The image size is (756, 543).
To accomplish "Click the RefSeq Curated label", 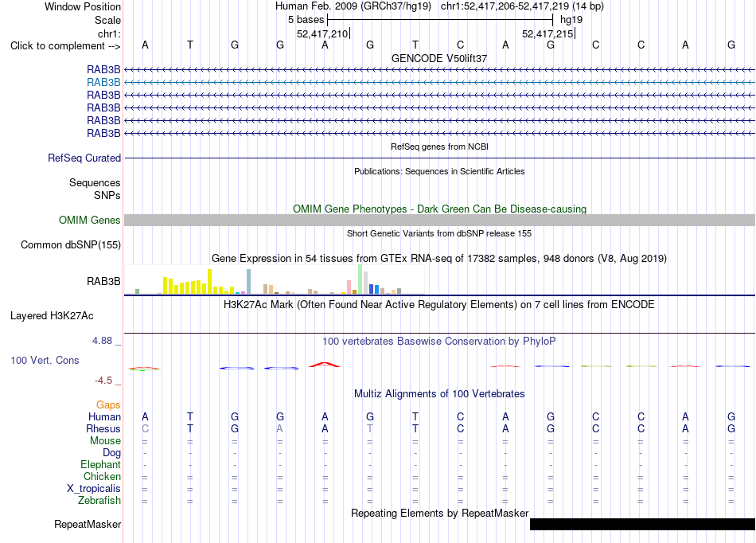I will click(x=84, y=158).
